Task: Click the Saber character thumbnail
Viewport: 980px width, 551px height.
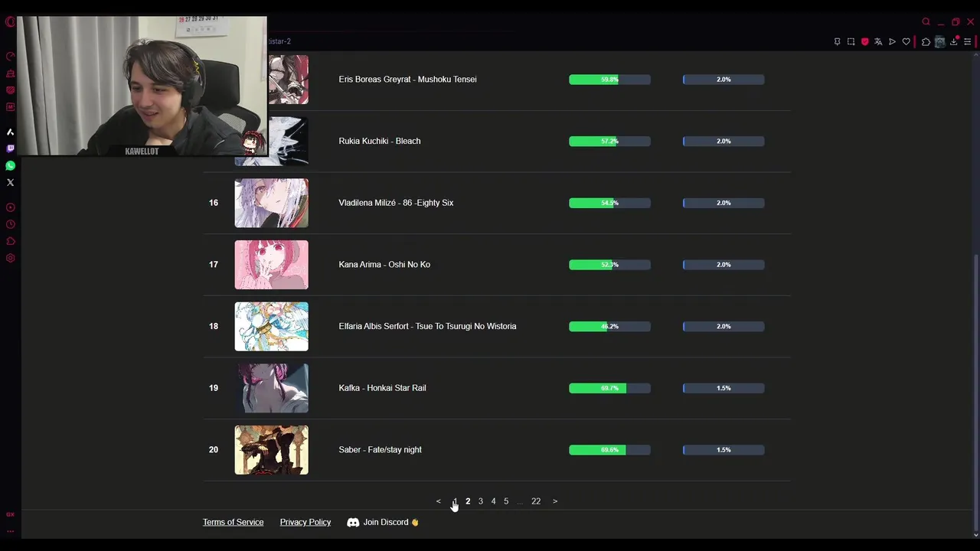Action: 272,450
